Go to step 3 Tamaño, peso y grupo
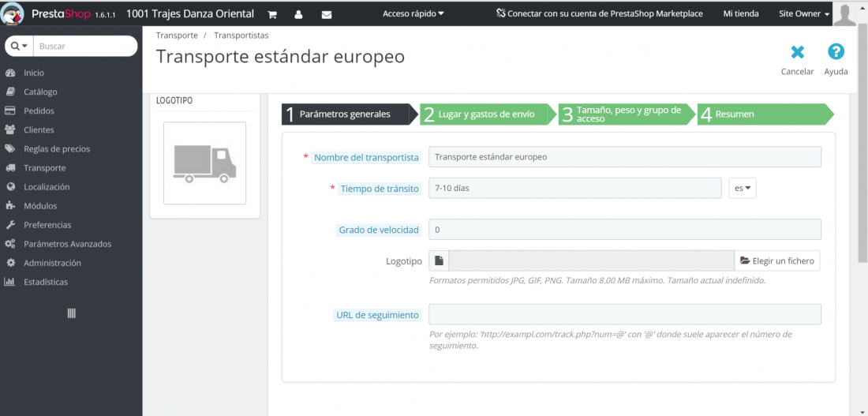 [627, 114]
